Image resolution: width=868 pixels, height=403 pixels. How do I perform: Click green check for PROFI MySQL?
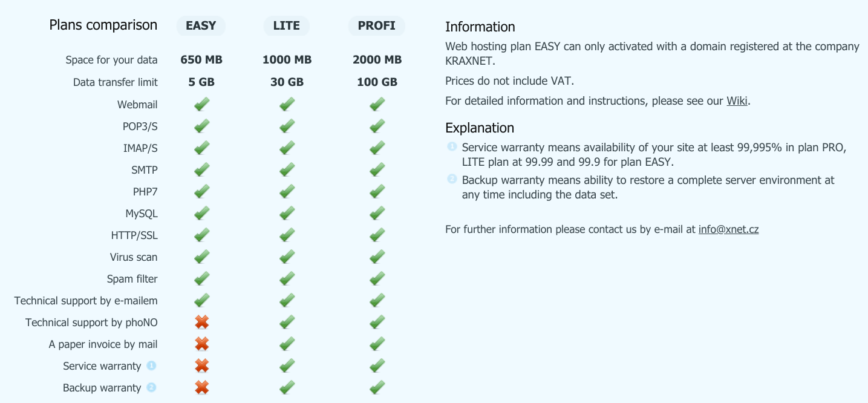coord(377,213)
